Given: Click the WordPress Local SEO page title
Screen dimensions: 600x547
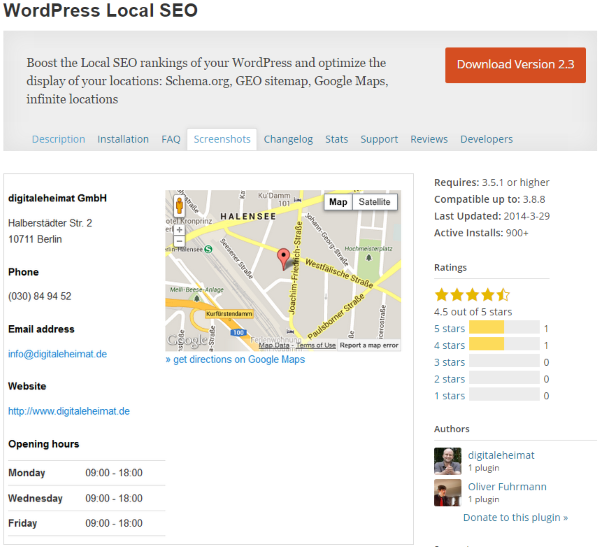Looking at the screenshot, I should (101, 10).
